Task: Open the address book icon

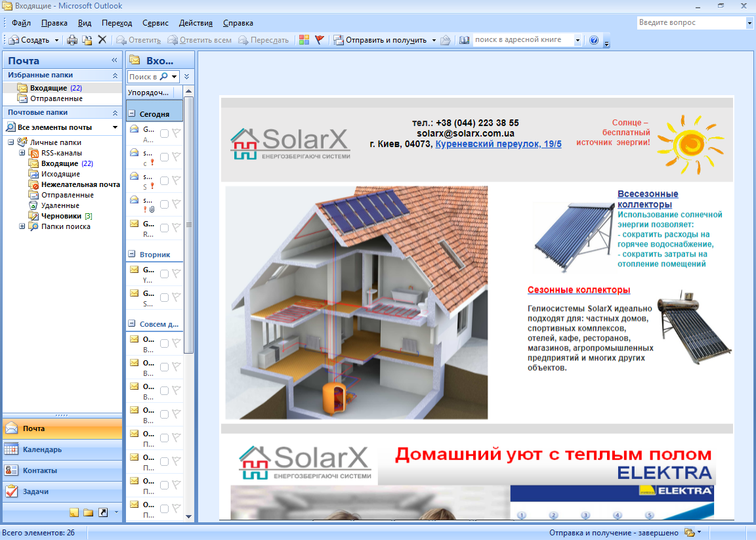Action: [465, 40]
